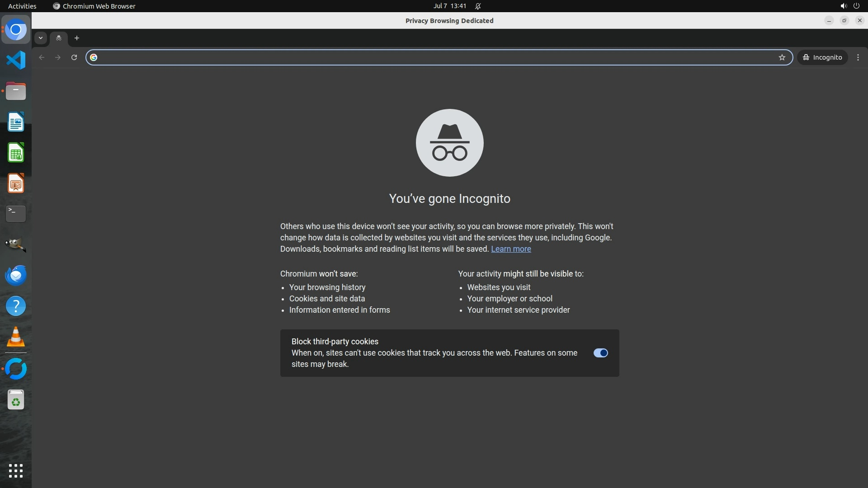Click the forward navigation arrow

click(58, 57)
